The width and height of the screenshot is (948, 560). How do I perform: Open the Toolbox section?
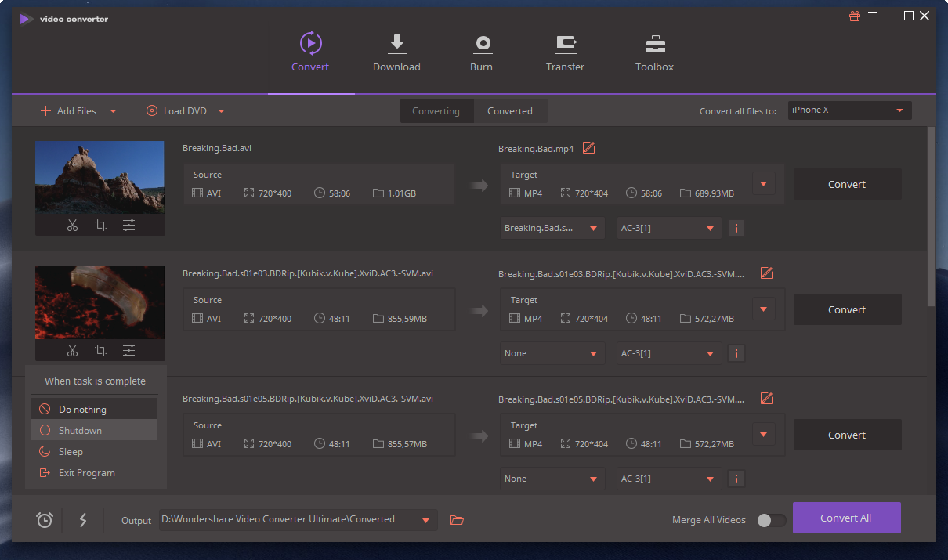[654, 52]
